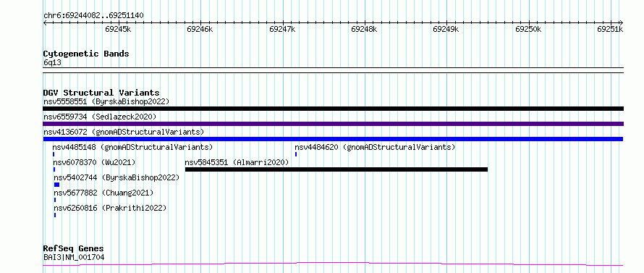
Task: Open nsv5677882 (Chuang2021) label
Action: [x=103, y=193]
